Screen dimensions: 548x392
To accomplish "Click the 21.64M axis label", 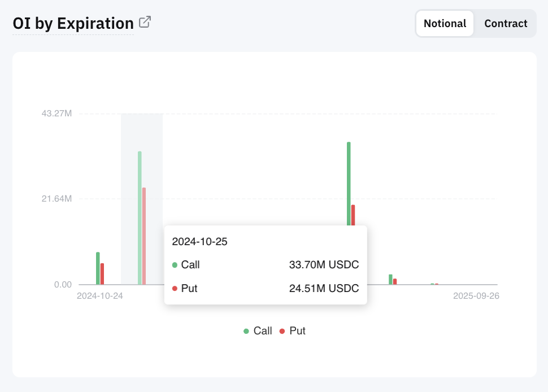I will tap(56, 198).
